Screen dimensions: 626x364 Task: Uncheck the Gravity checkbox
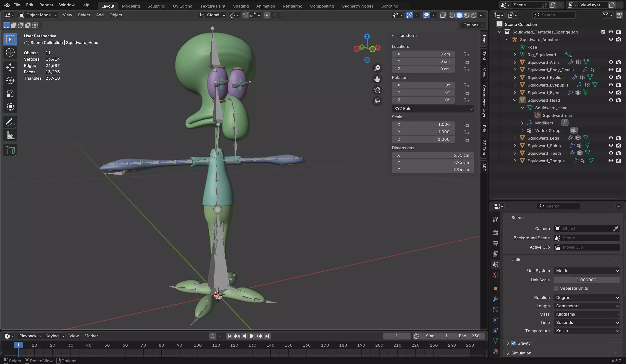coord(514,343)
